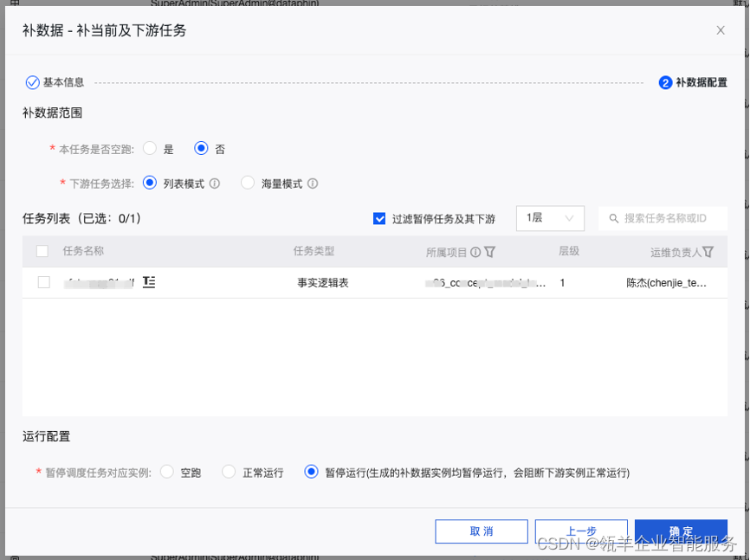The width and height of the screenshot is (750, 560).
Task: Open the 1层 level dropdown
Action: click(550, 219)
